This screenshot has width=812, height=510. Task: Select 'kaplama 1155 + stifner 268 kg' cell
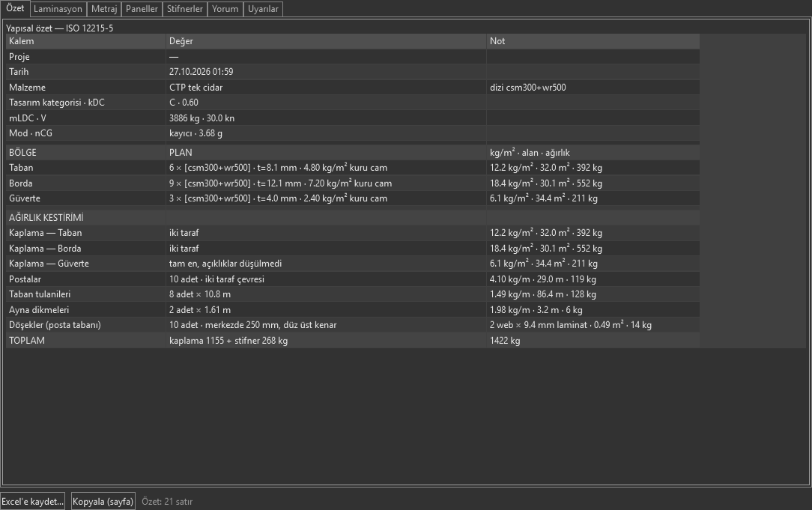tap(327, 340)
